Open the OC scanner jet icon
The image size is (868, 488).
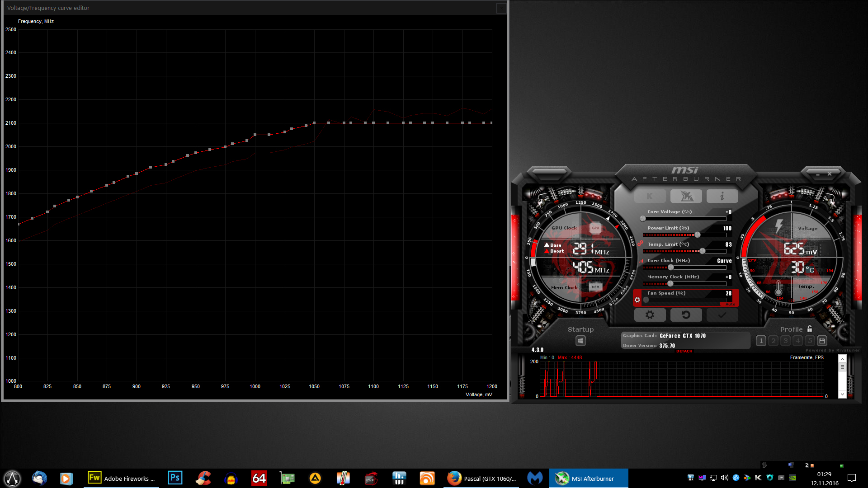(686, 196)
